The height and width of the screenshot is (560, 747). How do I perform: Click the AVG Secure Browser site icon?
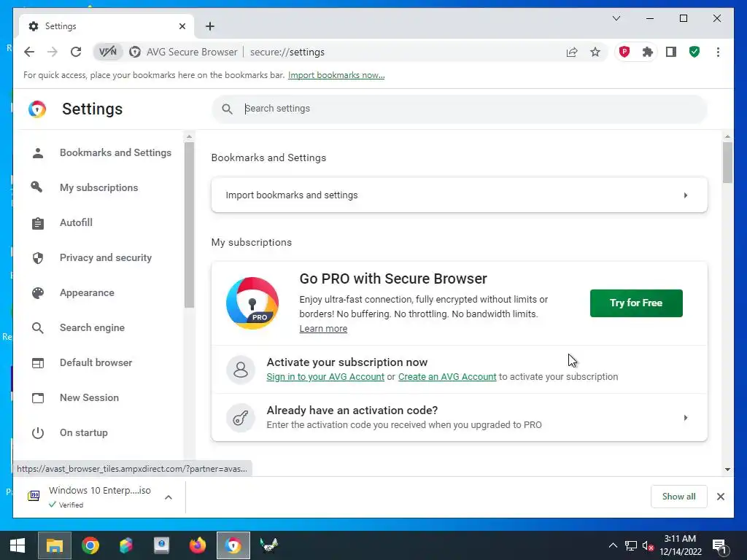[x=135, y=52]
